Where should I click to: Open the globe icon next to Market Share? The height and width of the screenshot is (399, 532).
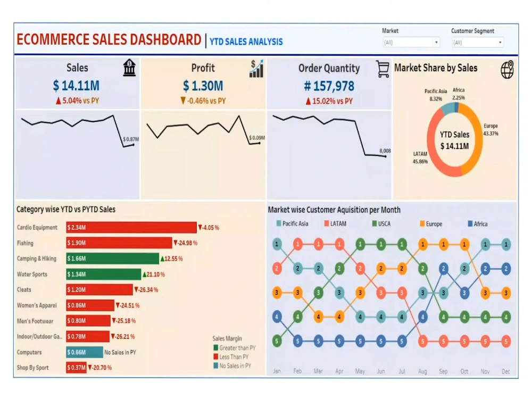tap(507, 70)
